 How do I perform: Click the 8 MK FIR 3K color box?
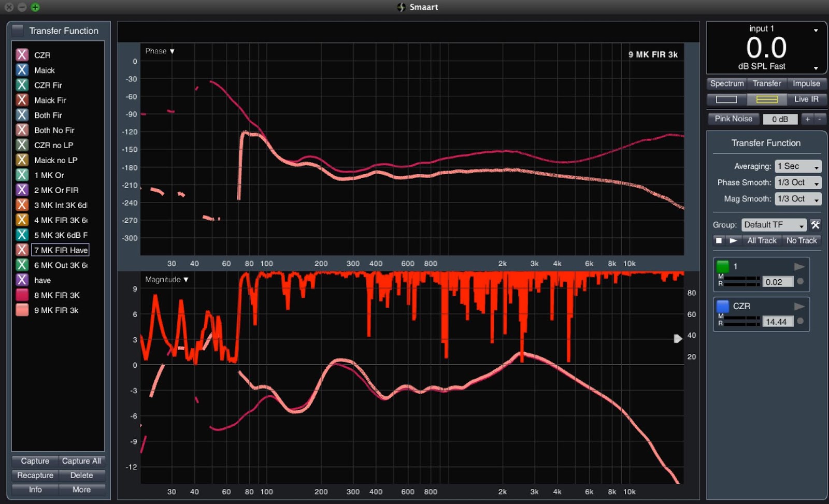22,295
